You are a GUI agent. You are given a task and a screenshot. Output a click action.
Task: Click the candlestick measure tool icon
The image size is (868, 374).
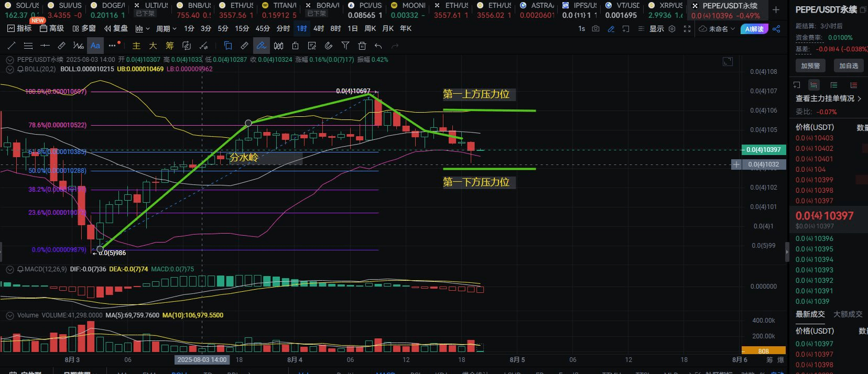279,46
